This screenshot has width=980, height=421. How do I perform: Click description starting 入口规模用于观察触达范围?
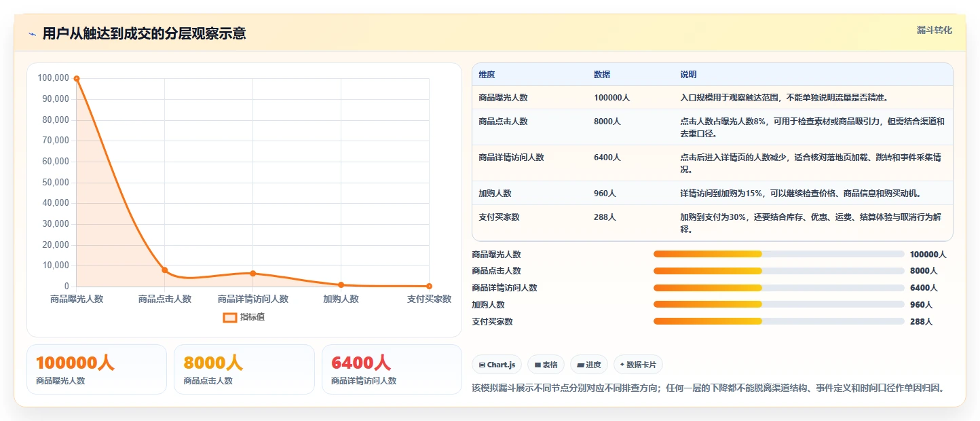[x=785, y=98]
